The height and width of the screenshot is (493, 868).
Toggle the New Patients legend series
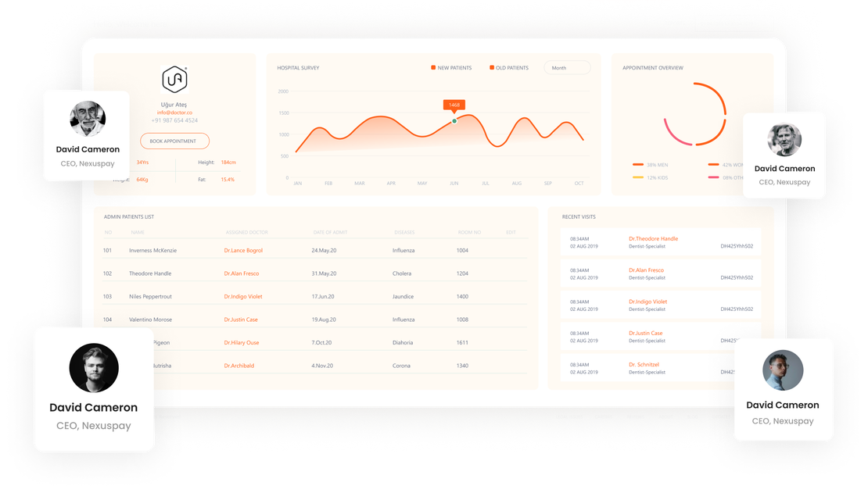(451, 68)
